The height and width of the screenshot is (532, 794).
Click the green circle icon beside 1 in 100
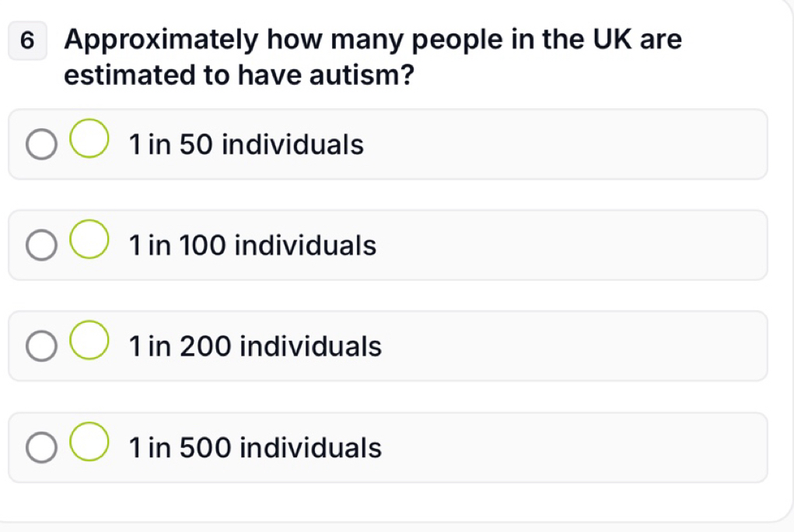[89, 239]
